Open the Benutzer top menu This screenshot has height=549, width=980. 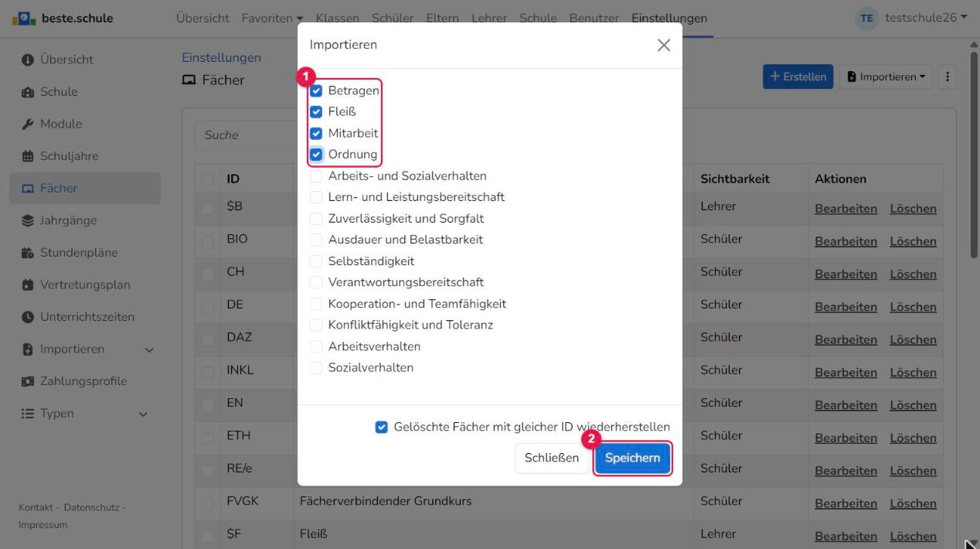(595, 19)
